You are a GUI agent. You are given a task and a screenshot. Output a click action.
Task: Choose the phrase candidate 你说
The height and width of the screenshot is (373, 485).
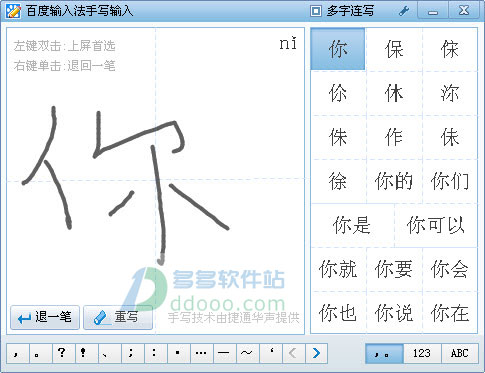point(394,313)
